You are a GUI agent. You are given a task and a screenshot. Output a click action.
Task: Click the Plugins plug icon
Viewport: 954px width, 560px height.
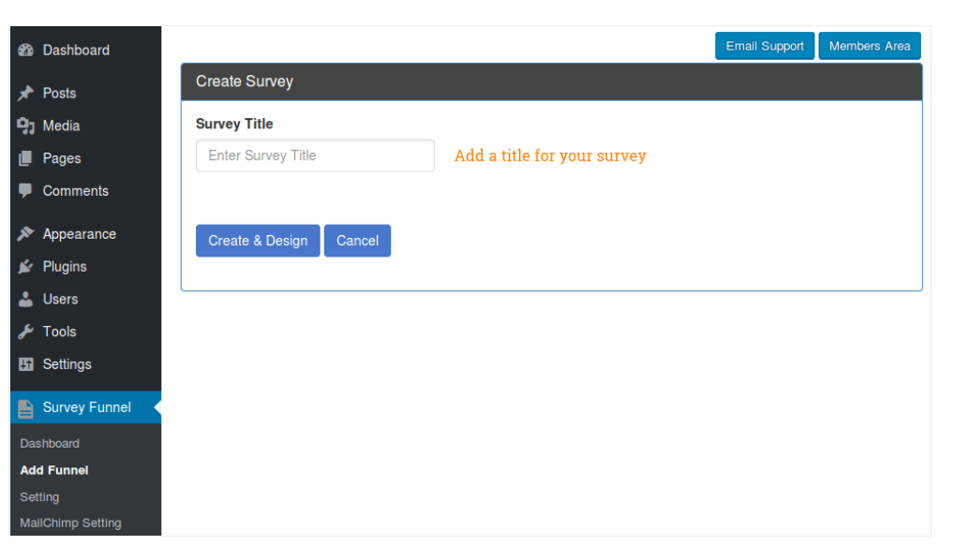click(x=25, y=267)
